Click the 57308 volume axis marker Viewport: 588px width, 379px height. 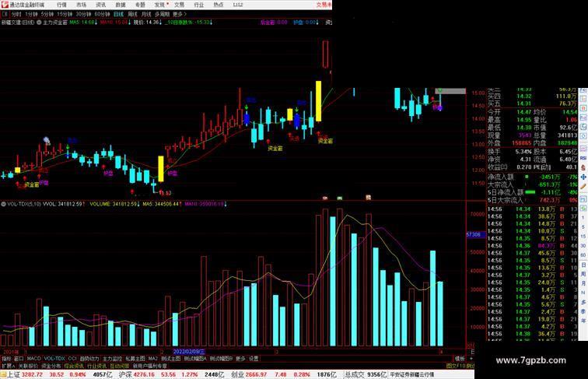(x=476, y=234)
